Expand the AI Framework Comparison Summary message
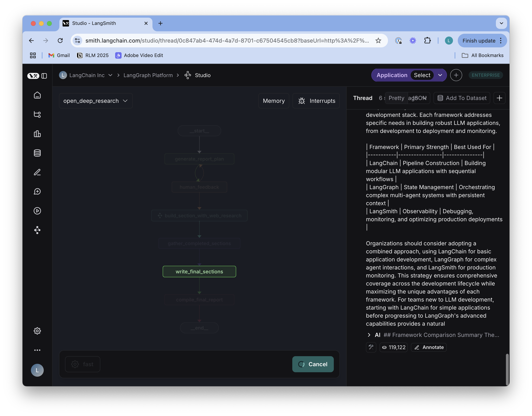The width and height of the screenshot is (532, 416). pos(369,335)
